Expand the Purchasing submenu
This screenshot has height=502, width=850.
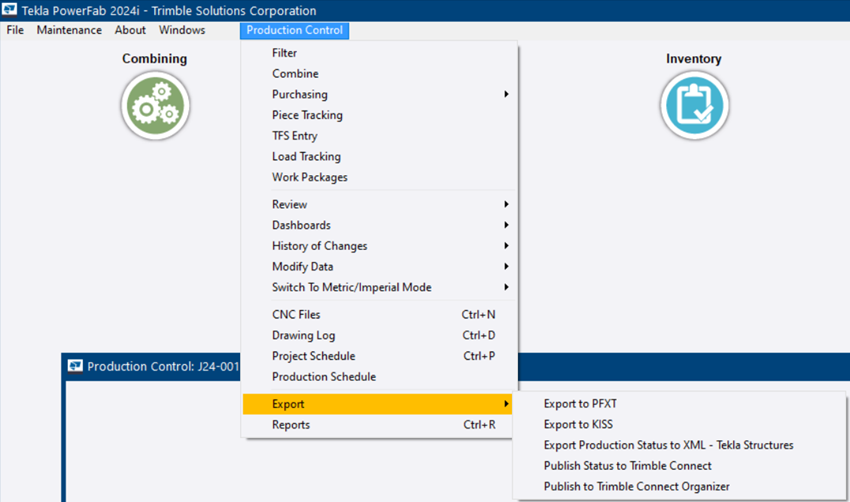(x=300, y=94)
